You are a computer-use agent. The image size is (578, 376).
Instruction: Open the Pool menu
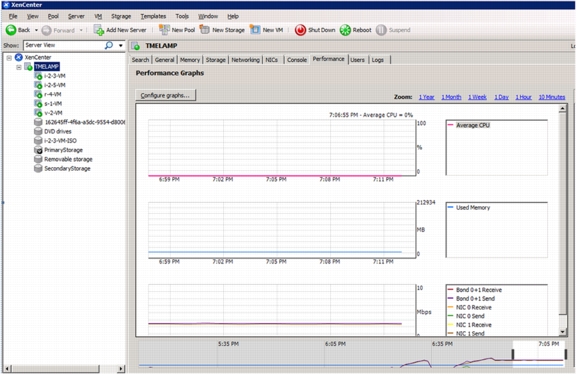coord(53,16)
